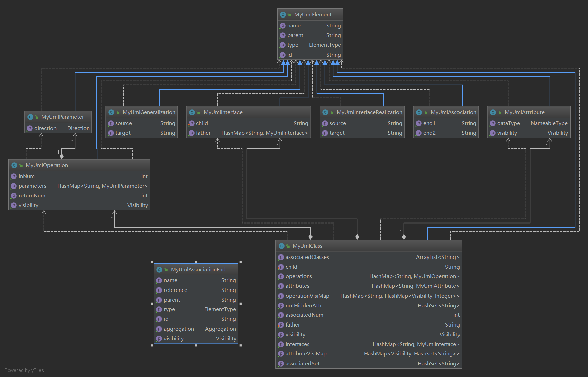The image size is (588, 377).
Task: Click the class icon of MyUmlAssociationEnd
Action: click(x=160, y=270)
